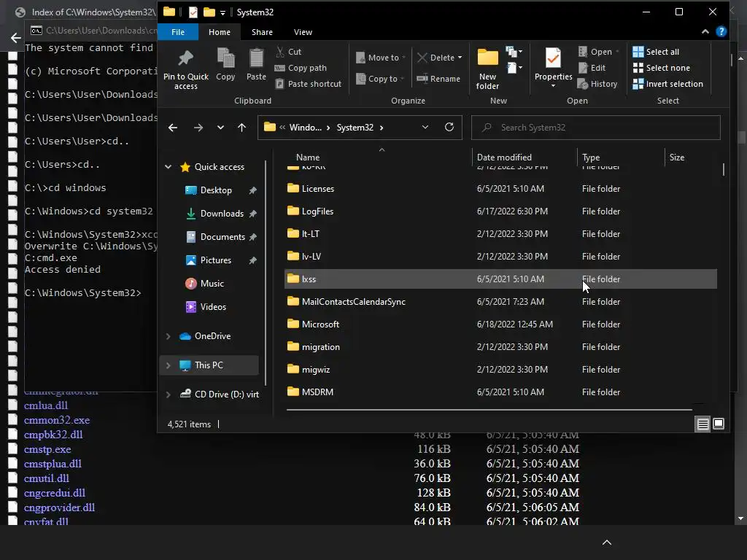The width and height of the screenshot is (747, 560).
Task: Go up one folder level arrow
Action: [241, 128]
